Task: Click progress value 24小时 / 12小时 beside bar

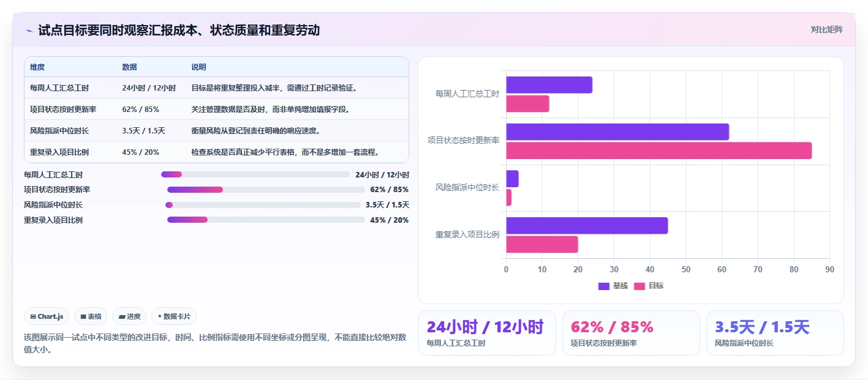Action: pos(382,174)
